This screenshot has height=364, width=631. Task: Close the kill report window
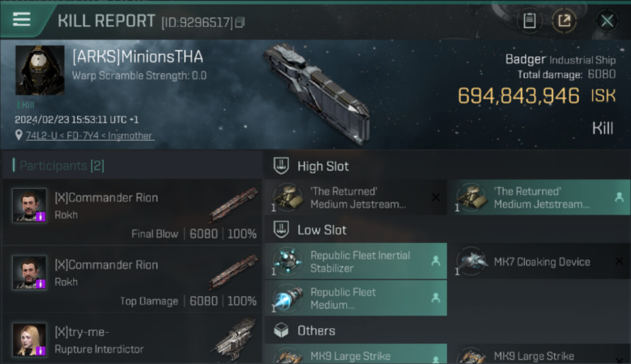pyautogui.click(x=607, y=21)
